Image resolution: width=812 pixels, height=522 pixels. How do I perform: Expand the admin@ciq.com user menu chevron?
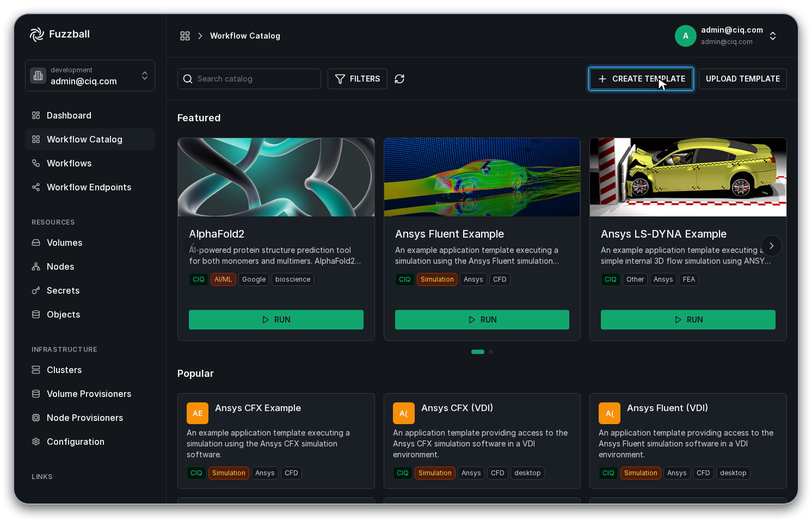773,36
